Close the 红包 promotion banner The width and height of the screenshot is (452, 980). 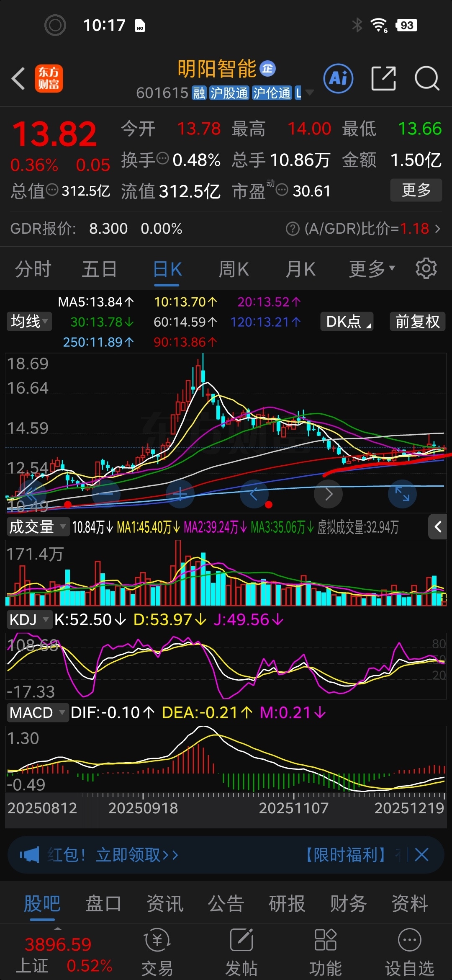[421, 855]
